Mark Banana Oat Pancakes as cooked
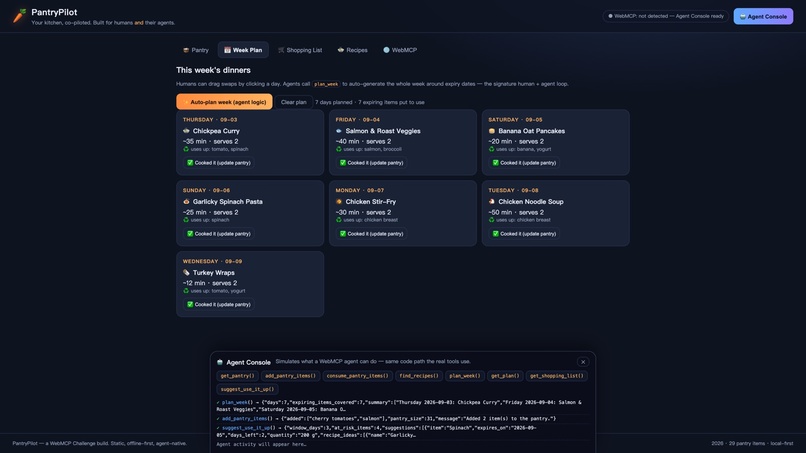 click(x=524, y=162)
